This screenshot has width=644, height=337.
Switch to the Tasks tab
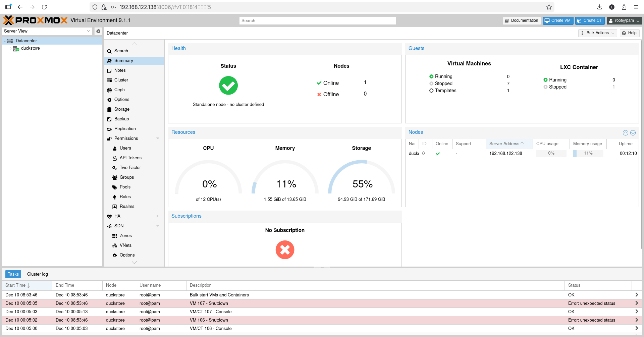click(13, 274)
